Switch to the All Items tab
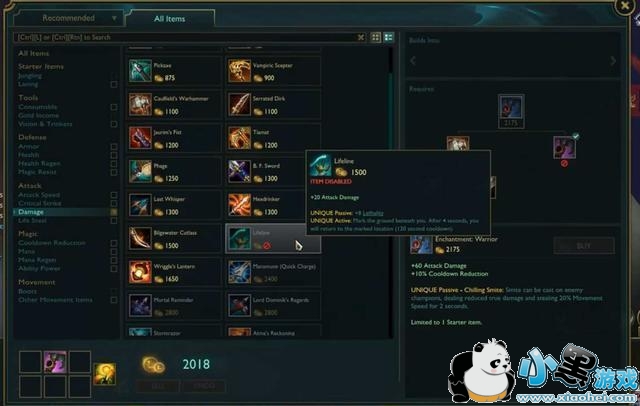 (170, 19)
